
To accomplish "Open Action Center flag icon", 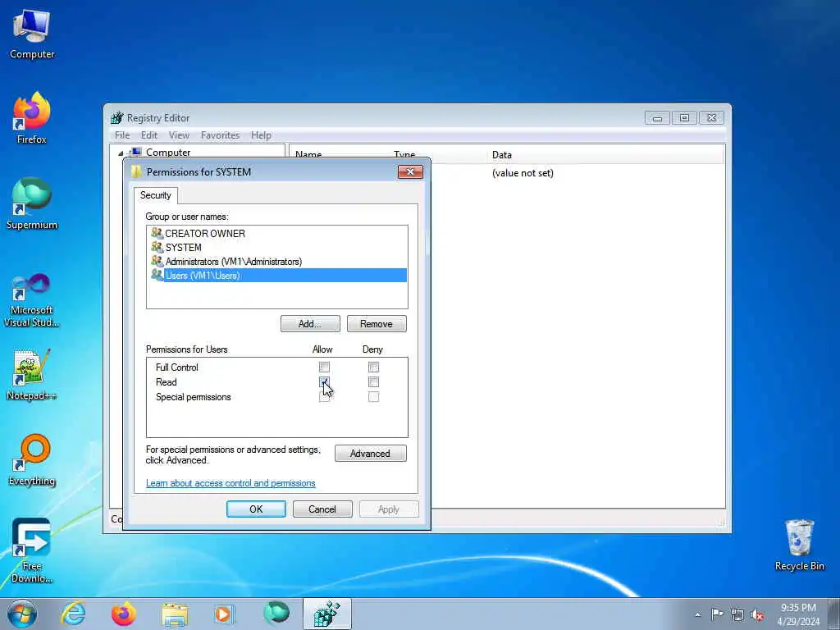I will [x=717, y=614].
